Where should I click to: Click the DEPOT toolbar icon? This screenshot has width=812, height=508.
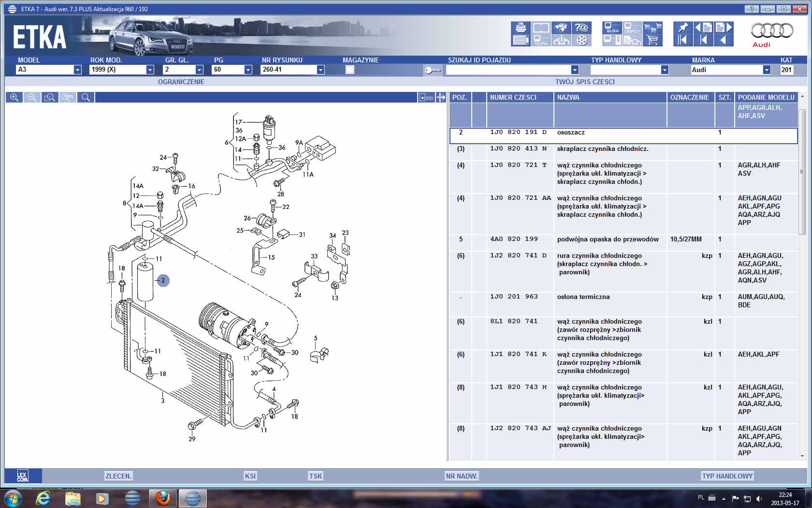point(632,28)
